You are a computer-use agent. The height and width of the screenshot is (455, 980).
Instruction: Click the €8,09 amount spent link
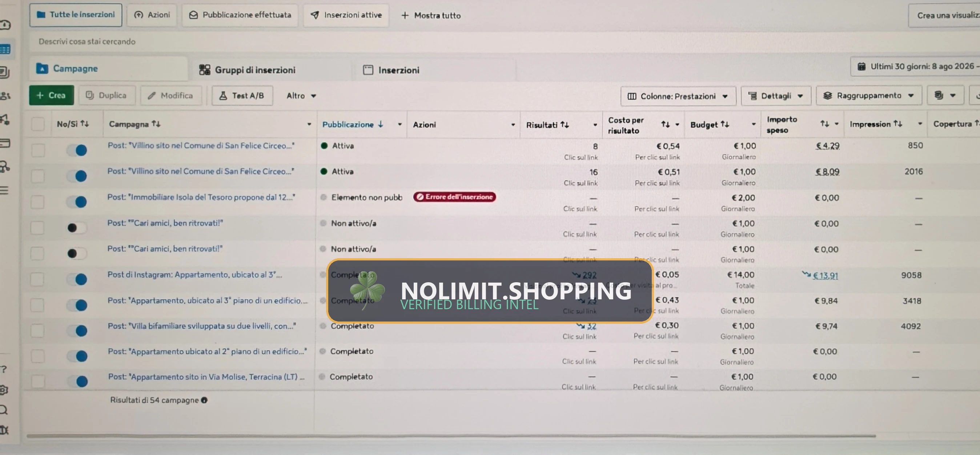click(827, 172)
